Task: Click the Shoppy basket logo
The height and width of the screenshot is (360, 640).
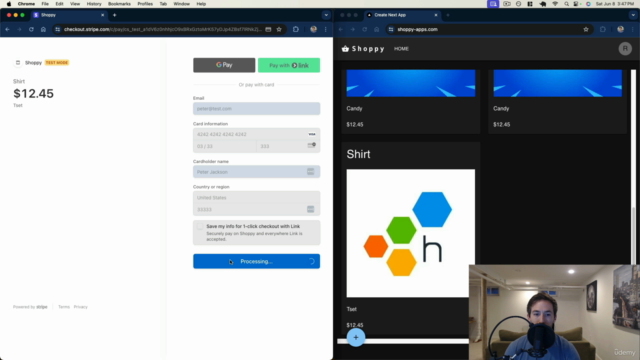Action: [x=363, y=49]
